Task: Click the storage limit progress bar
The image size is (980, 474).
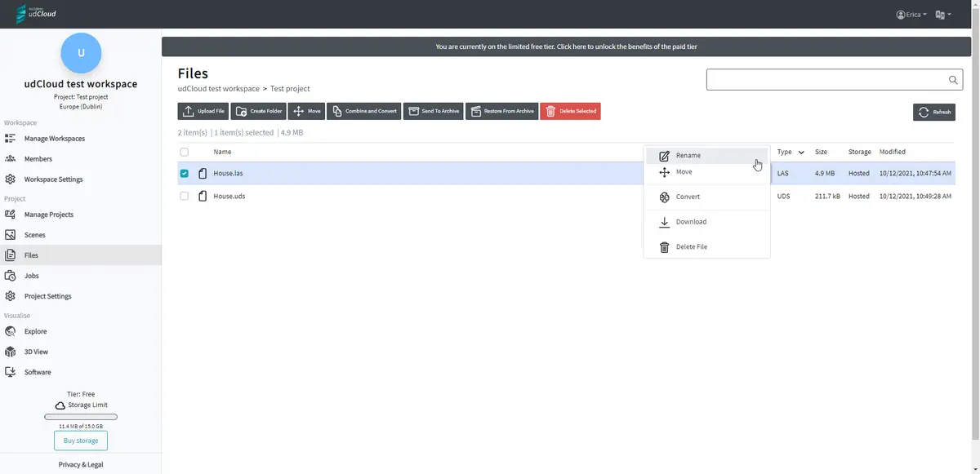Action: click(x=81, y=417)
